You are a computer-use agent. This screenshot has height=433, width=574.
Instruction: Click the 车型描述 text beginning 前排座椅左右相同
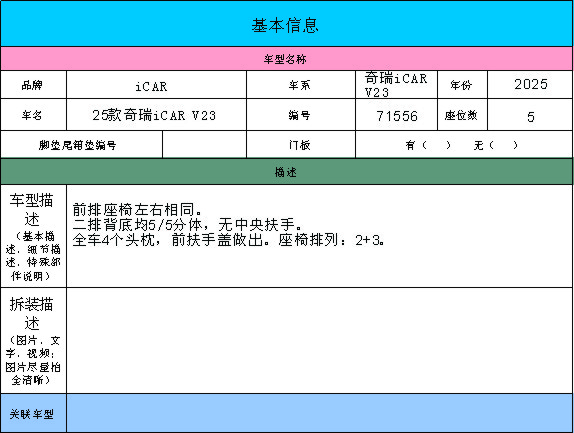[x=228, y=225]
